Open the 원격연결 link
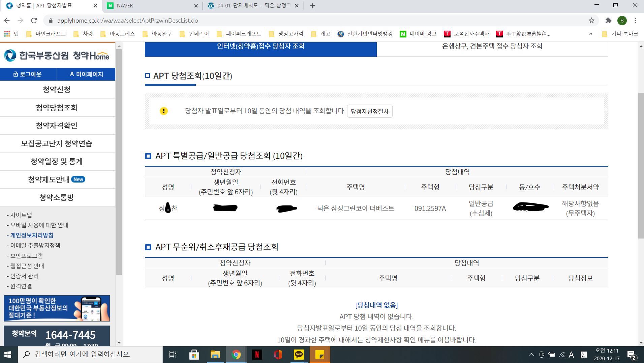Viewport: 644px width, 363px height. [21, 286]
